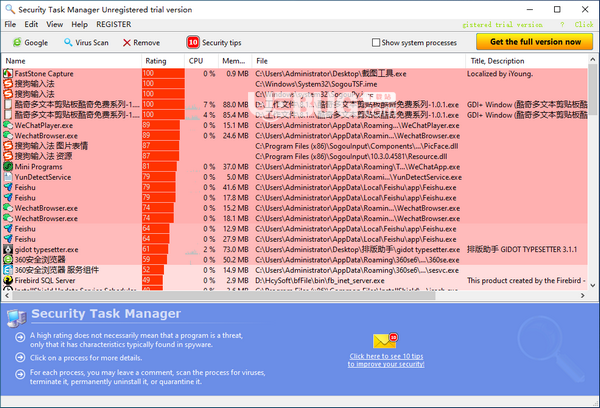Image resolution: width=600 pixels, height=408 pixels.
Task: Click the 搜狗输入法 资源 icon
Action: point(8,156)
